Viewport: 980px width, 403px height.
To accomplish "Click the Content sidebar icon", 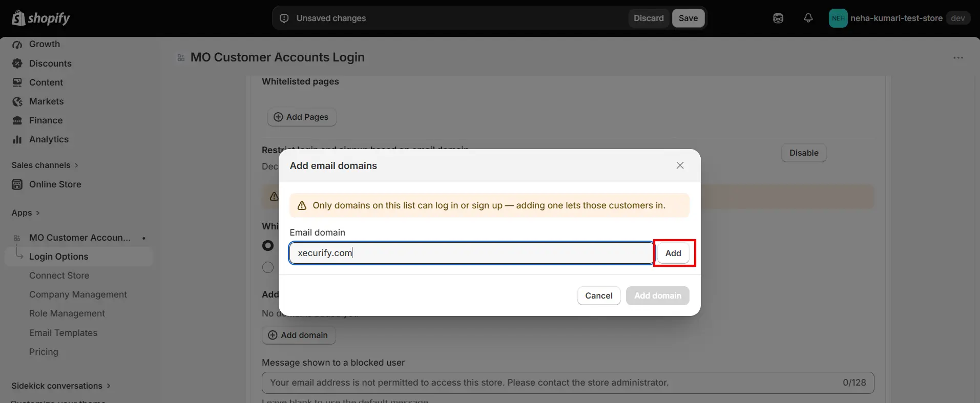I will point(17,82).
